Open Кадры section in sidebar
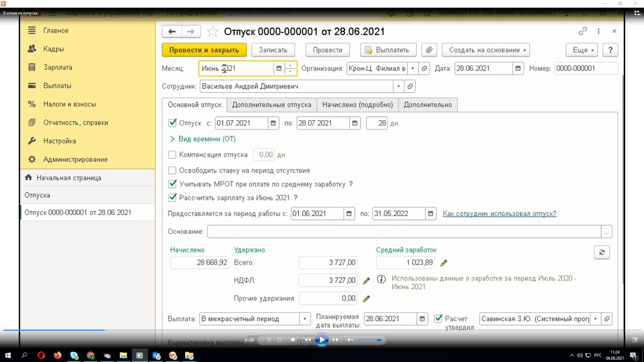Viewport: 644px width, 362px height. point(53,49)
